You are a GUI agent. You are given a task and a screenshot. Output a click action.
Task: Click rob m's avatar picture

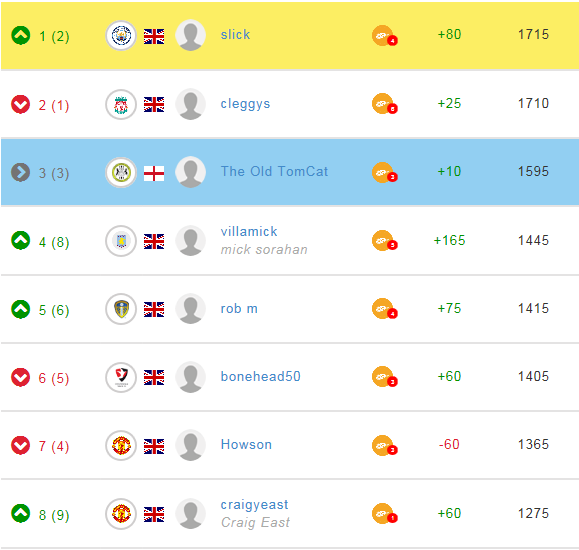click(x=191, y=309)
